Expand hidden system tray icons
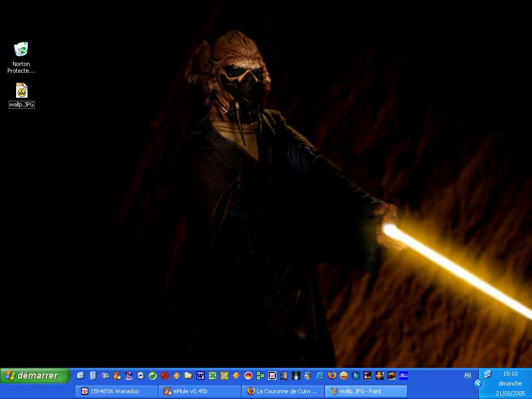 478,384
